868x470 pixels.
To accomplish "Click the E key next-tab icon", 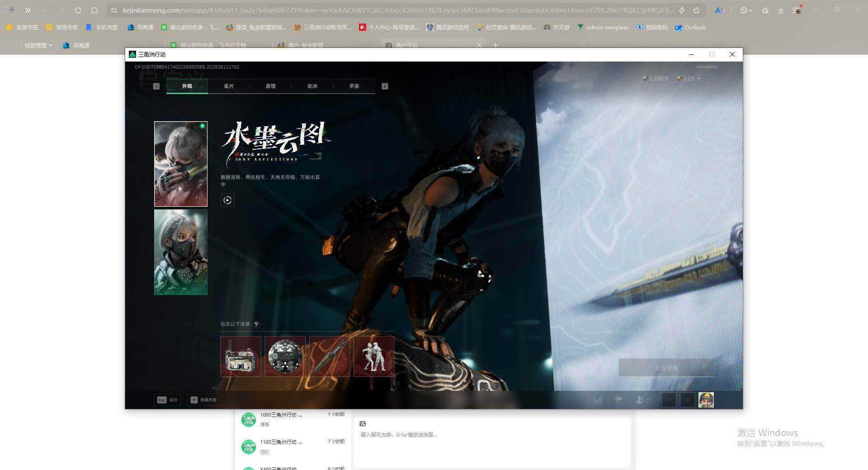I will click(x=385, y=86).
